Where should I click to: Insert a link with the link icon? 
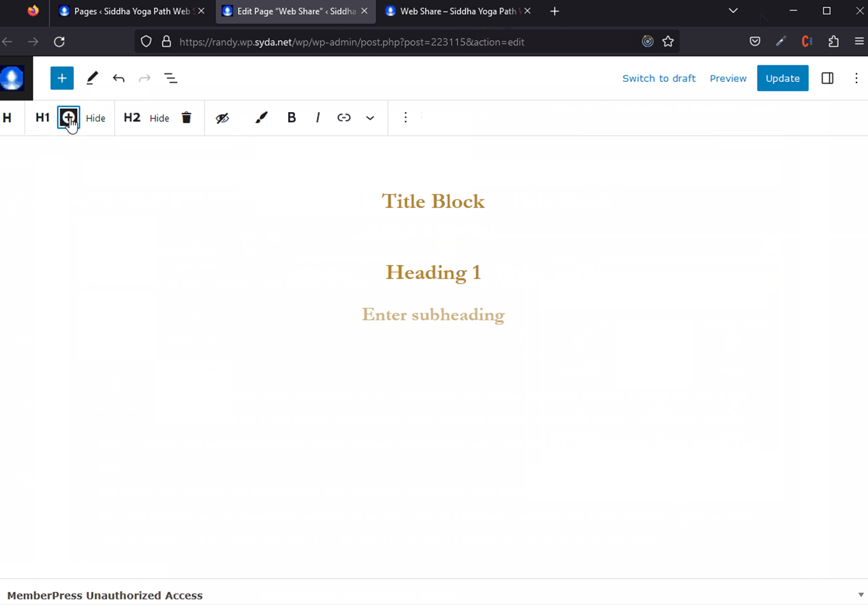coord(344,118)
